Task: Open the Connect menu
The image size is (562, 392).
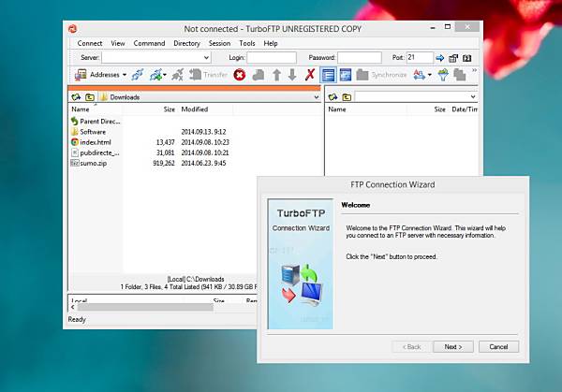Action: (x=90, y=43)
